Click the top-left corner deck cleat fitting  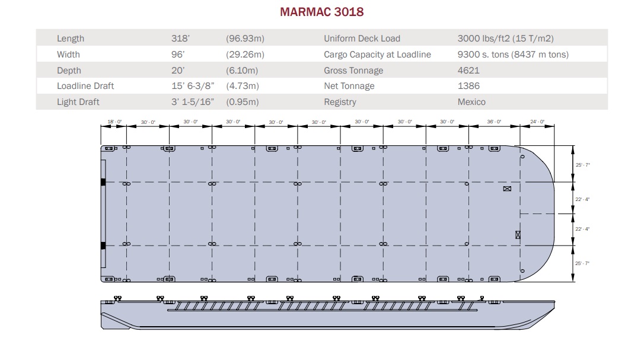tap(108, 148)
